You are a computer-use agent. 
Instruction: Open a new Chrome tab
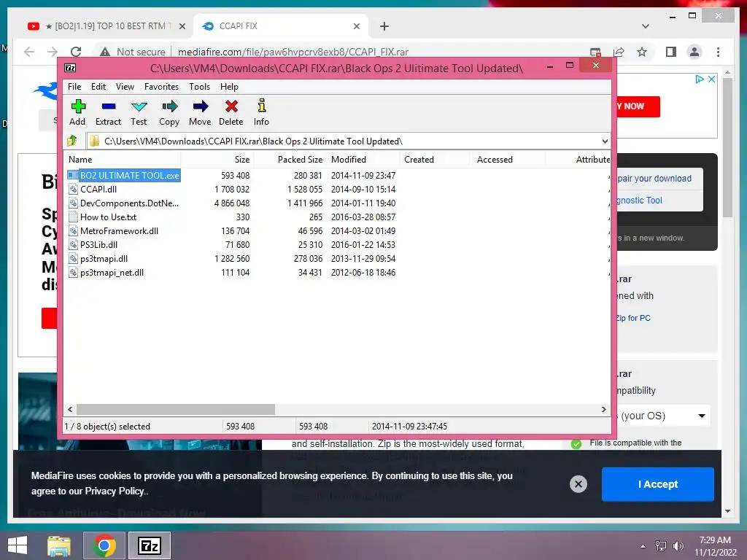pyautogui.click(x=384, y=26)
